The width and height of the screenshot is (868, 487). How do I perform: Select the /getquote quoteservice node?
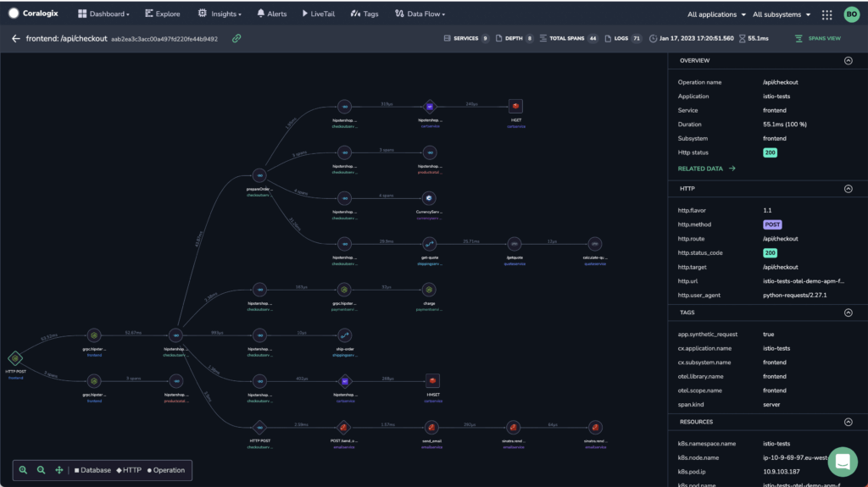click(515, 244)
